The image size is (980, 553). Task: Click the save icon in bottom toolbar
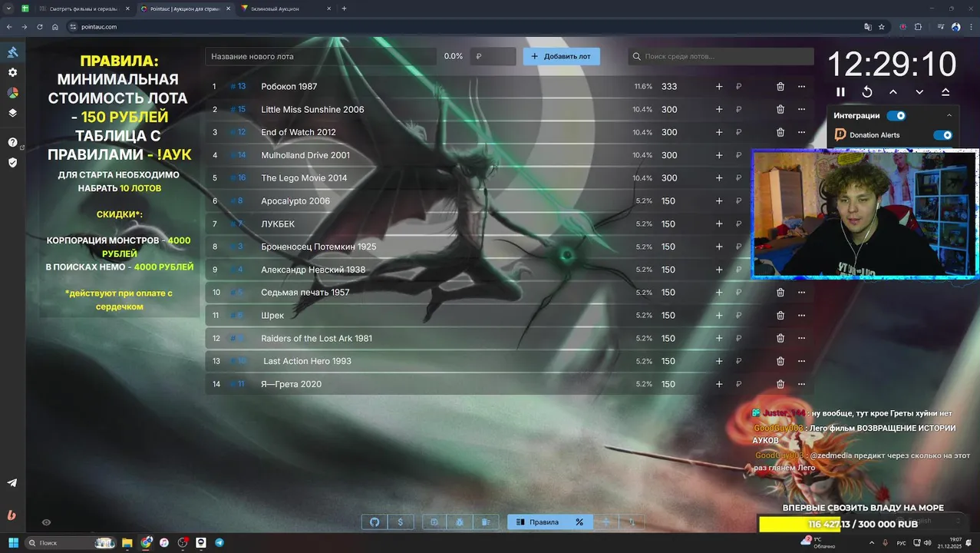coord(434,522)
